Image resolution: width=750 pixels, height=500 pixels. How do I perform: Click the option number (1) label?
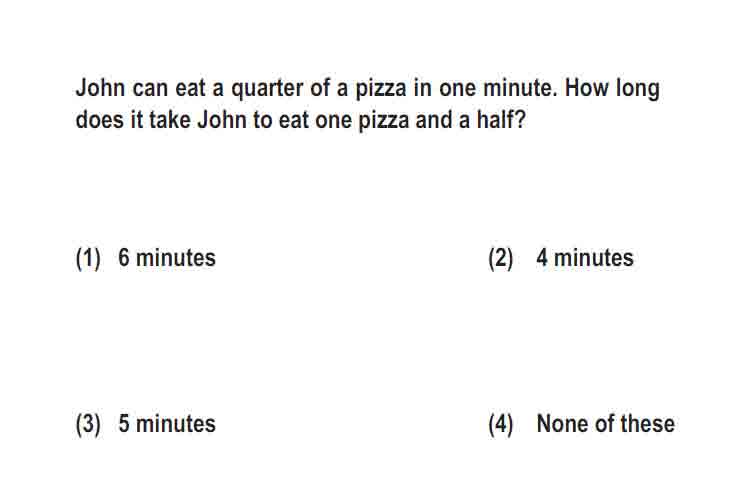pyautogui.click(x=88, y=259)
